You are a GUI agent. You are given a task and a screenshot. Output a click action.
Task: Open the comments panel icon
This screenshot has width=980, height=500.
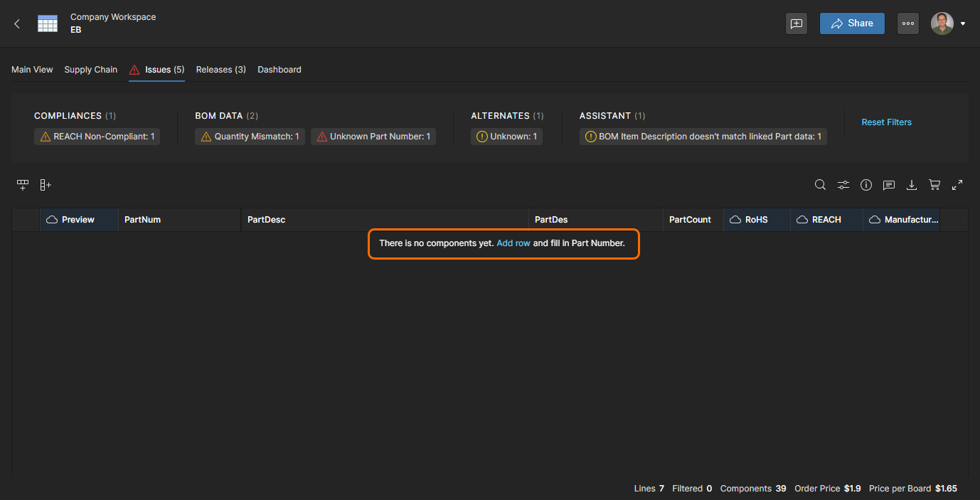click(x=889, y=185)
